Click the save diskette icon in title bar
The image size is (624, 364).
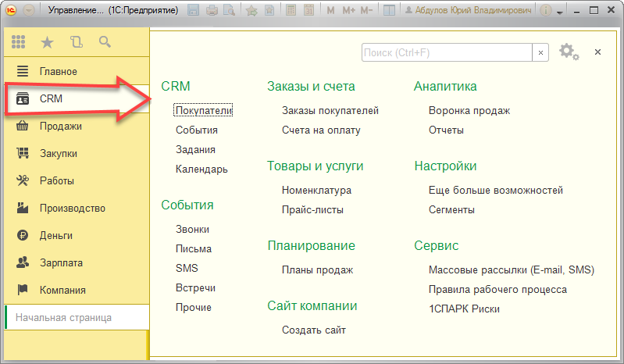point(193,10)
